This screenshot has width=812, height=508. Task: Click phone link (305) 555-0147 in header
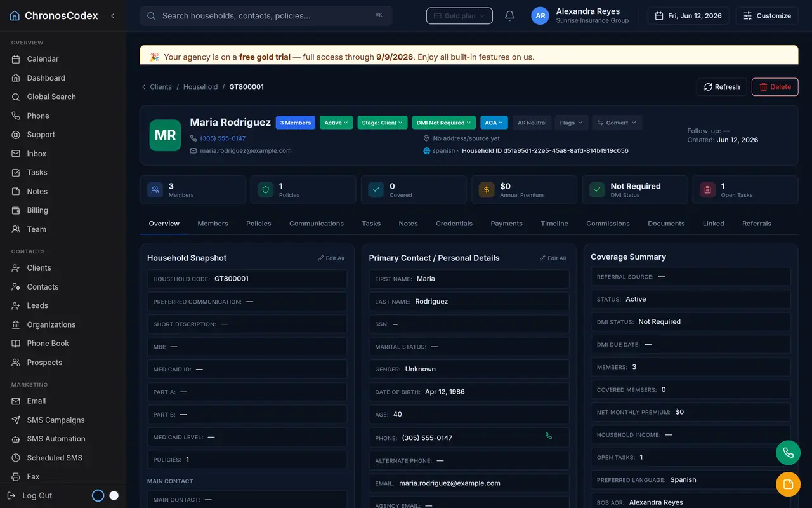click(223, 138)
